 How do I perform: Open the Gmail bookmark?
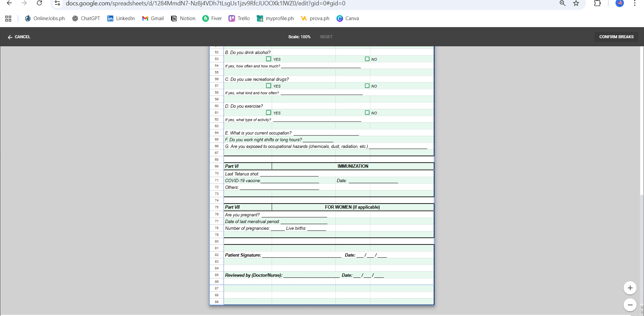coord(153,18)
